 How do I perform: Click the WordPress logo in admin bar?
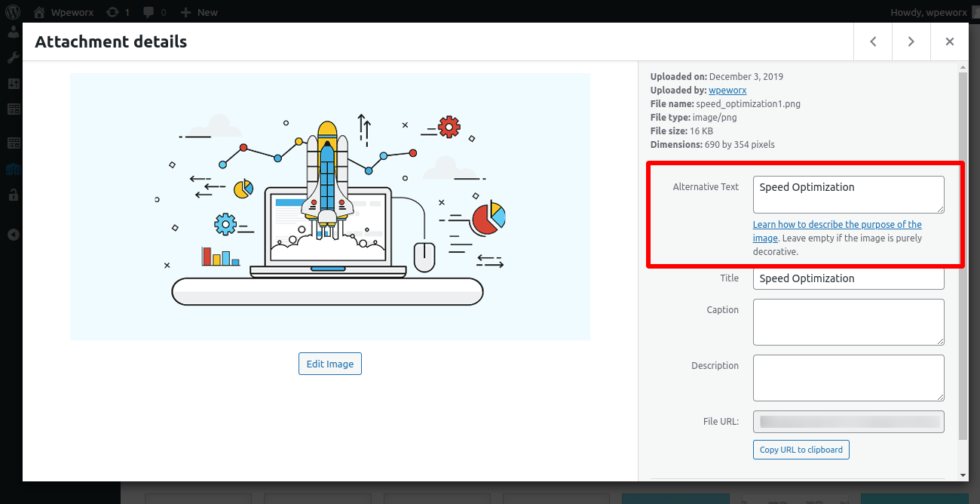click(x=14, y=11)
